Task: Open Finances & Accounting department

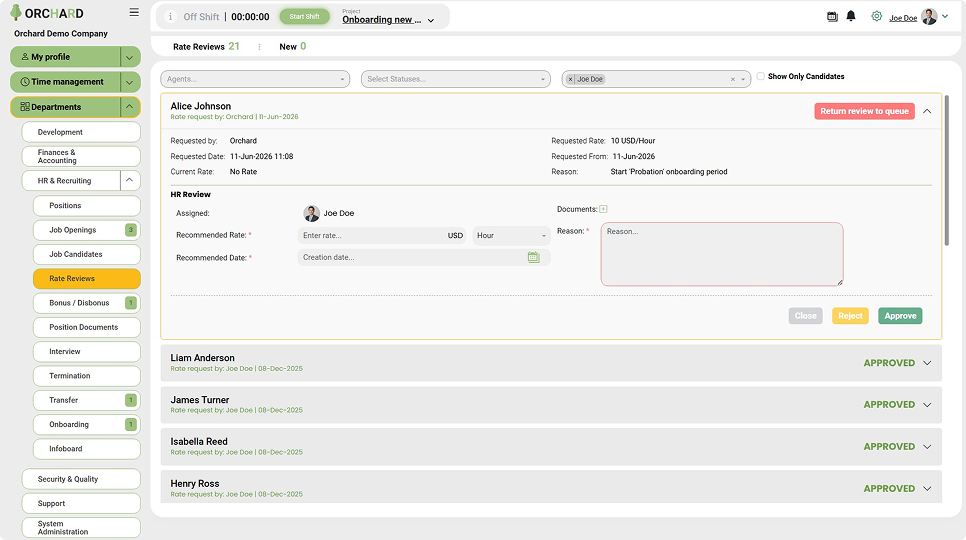Action: 81,156
